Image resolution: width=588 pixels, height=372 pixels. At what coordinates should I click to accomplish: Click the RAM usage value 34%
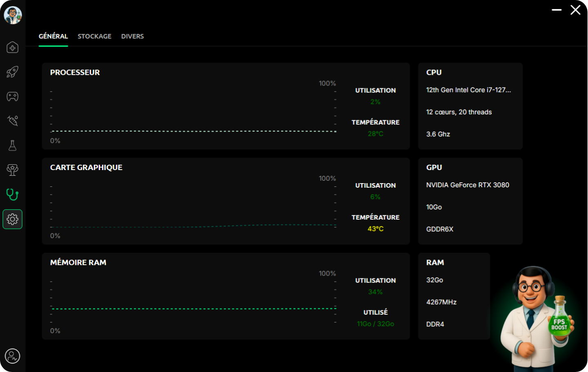click(x=375, y=292)
